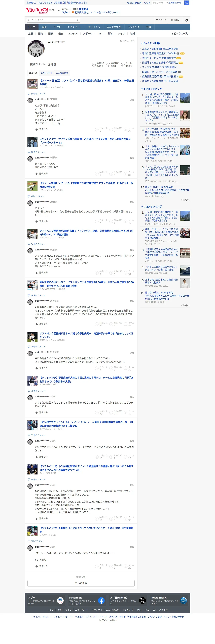Click the なるほど icon on 'ハイハイ・・' comment
215x644 pixels.
click(x=111, y=222)
